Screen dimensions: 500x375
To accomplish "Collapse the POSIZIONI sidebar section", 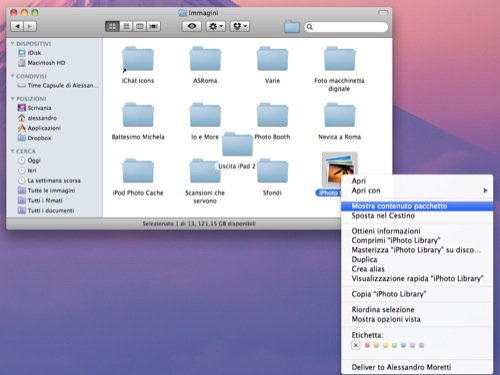I will [x=13, y=99].
